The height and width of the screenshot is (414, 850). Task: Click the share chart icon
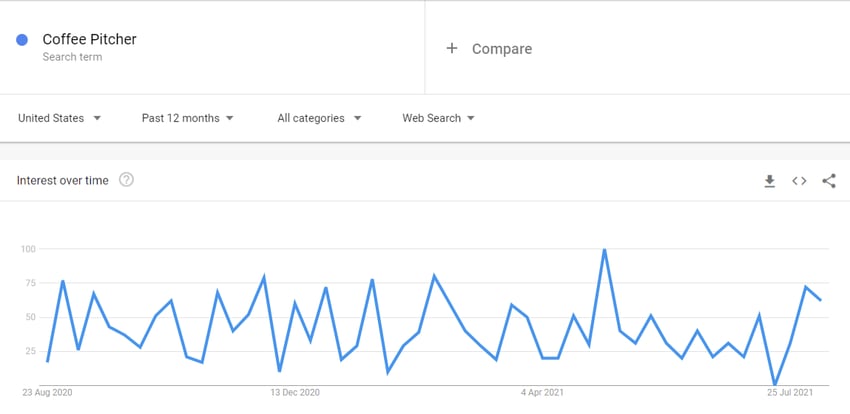[x=829, y=181]
